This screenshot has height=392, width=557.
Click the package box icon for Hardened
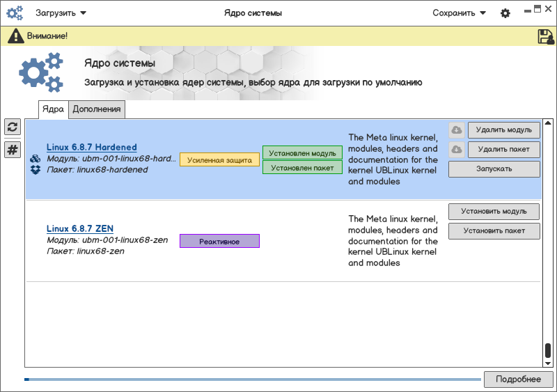(x=35, y=169)
